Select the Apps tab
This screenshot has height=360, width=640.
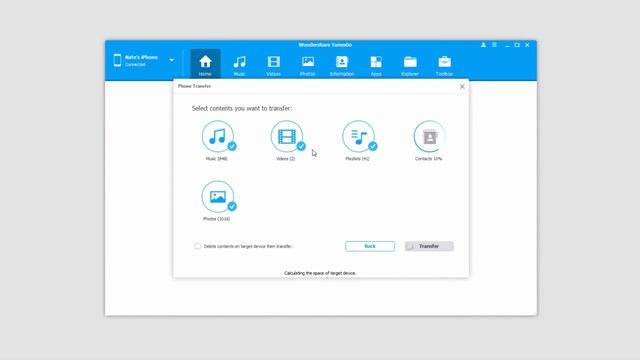376,65
